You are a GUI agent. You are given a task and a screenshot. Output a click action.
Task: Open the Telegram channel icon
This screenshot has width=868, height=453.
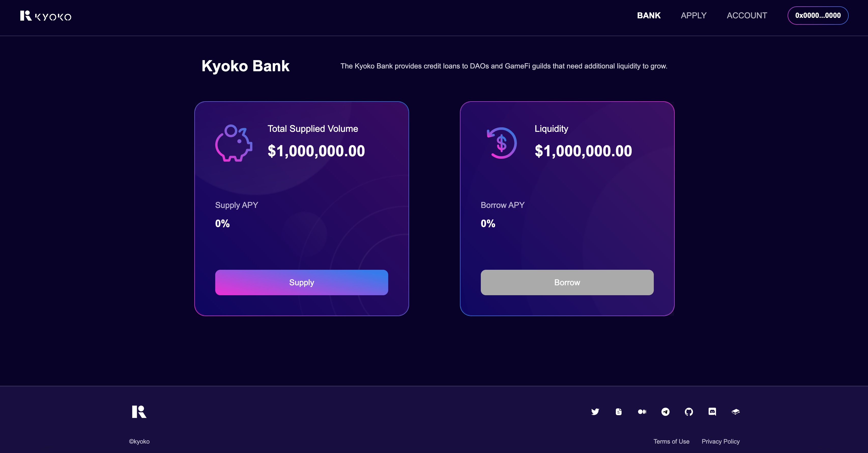click(x=666, y=412)
